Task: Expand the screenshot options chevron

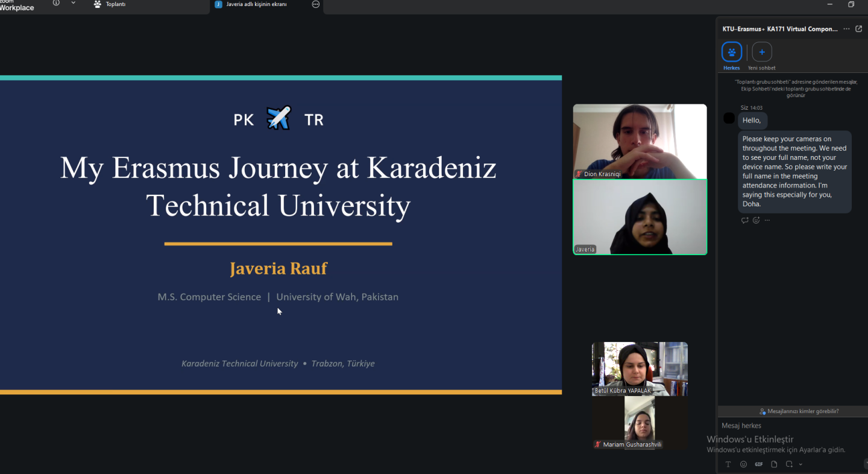Action: click(x=800, y=464)
